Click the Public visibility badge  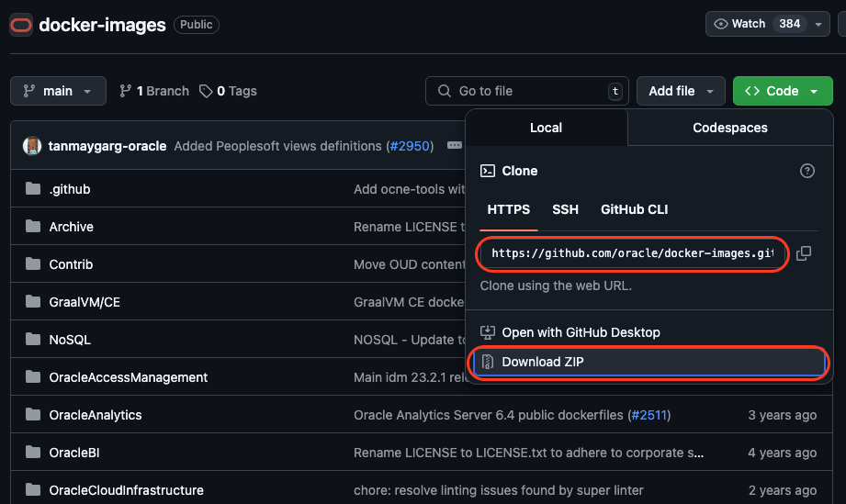(x=196, y=25)
